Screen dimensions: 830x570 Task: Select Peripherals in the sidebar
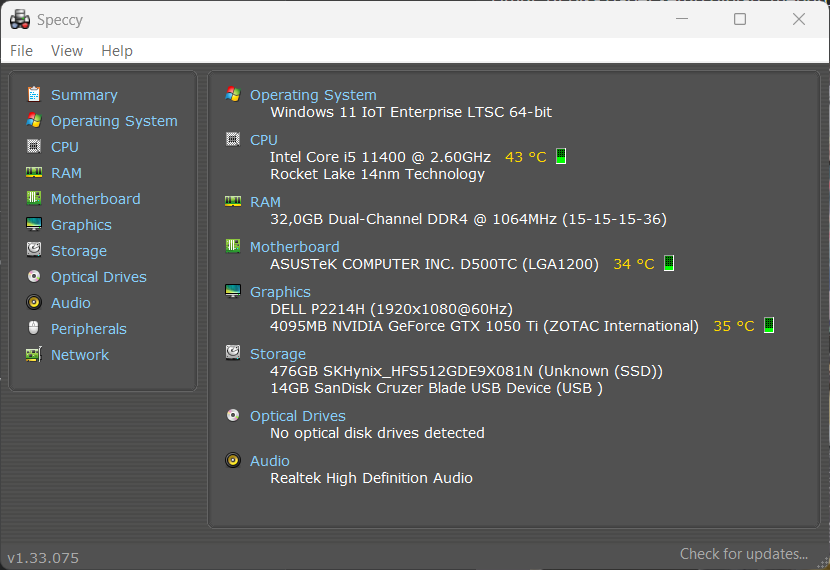point(88,329)
